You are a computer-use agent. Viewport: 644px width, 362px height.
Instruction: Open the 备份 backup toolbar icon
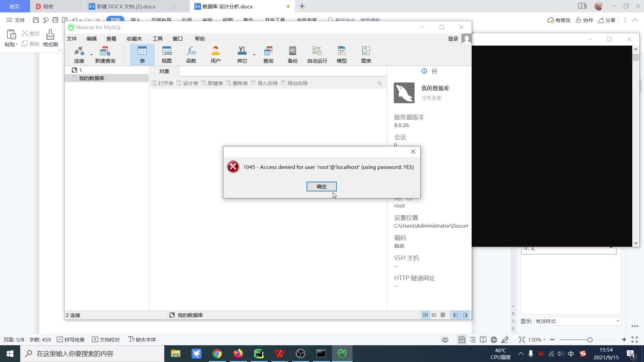[x=293, y=55]
